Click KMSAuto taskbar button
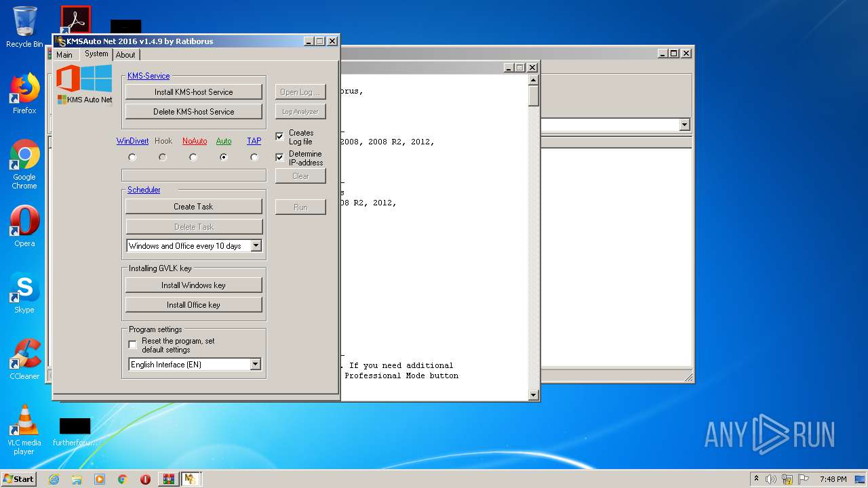Screen dimensions: 868x488 coord(191,479)
